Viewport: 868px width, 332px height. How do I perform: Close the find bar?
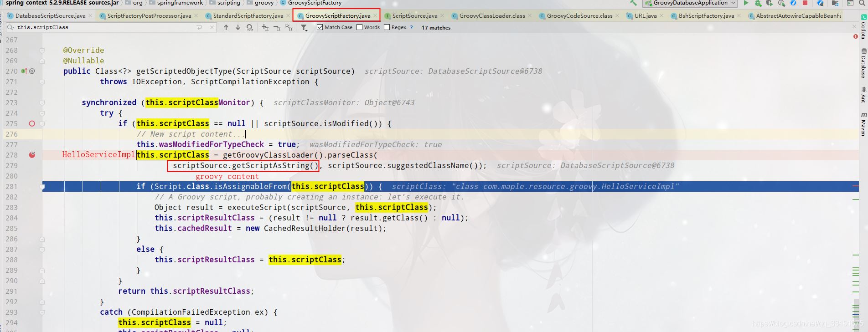tap(854, 27)
